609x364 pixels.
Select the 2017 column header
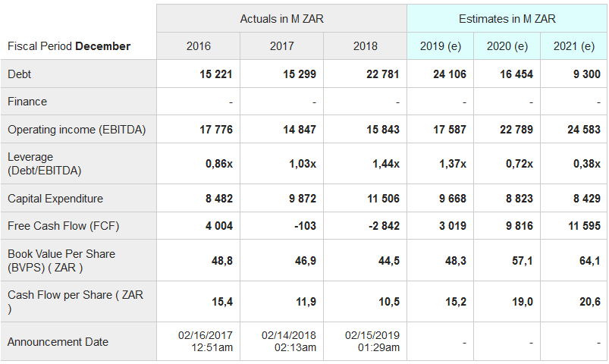point(282,46)
